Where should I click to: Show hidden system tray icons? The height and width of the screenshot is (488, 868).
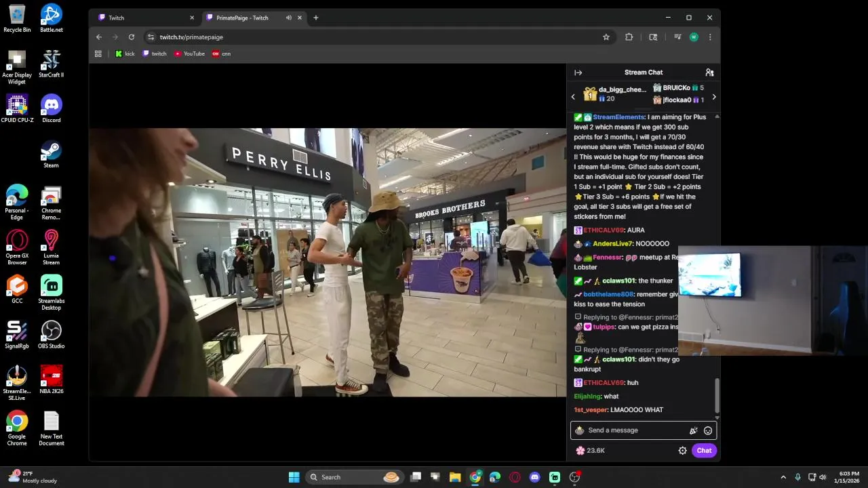[783, 477]
